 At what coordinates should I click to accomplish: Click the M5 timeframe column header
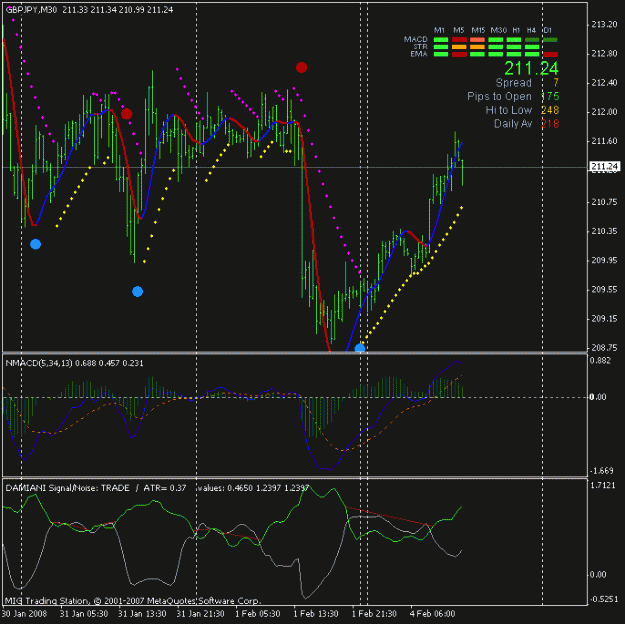[x=459, y=30]
